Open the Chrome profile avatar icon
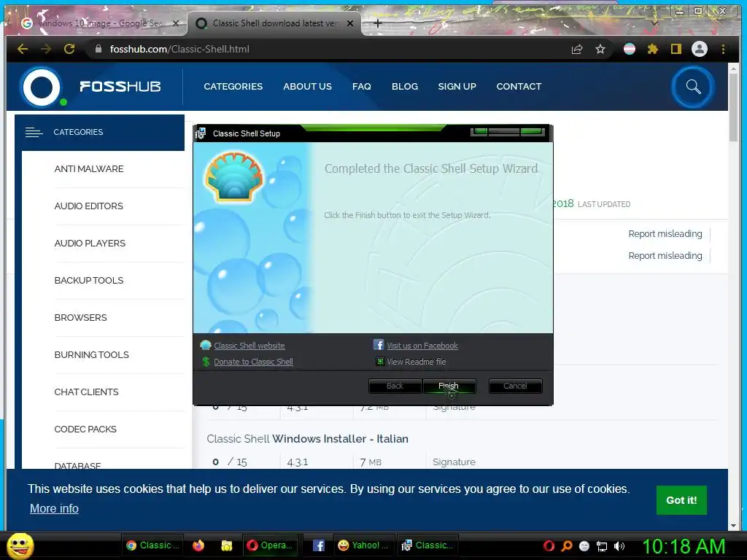This screenshot has width=747, height=560. pyautogui.click(x=700, y=49)
